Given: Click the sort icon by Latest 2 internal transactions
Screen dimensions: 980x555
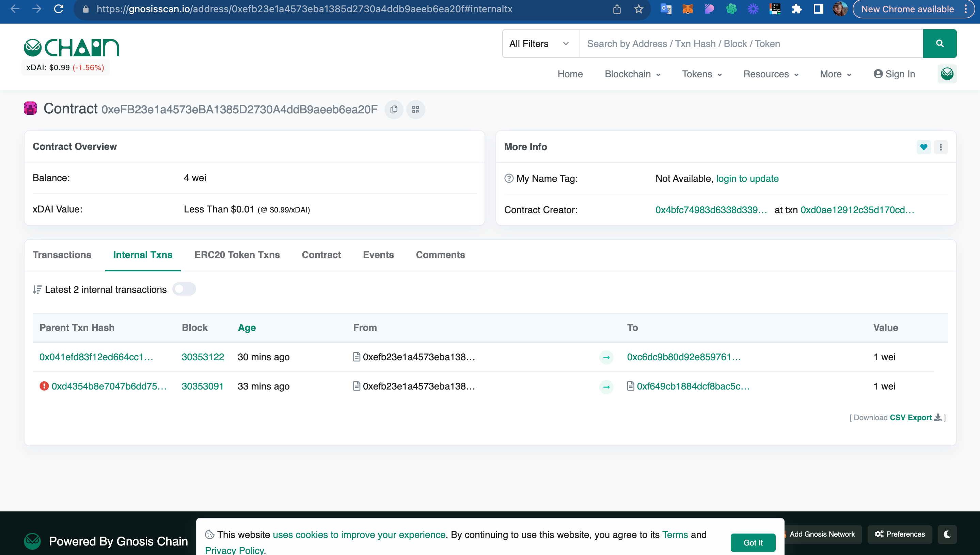Looking at the screenshot, I should [37, 290].
